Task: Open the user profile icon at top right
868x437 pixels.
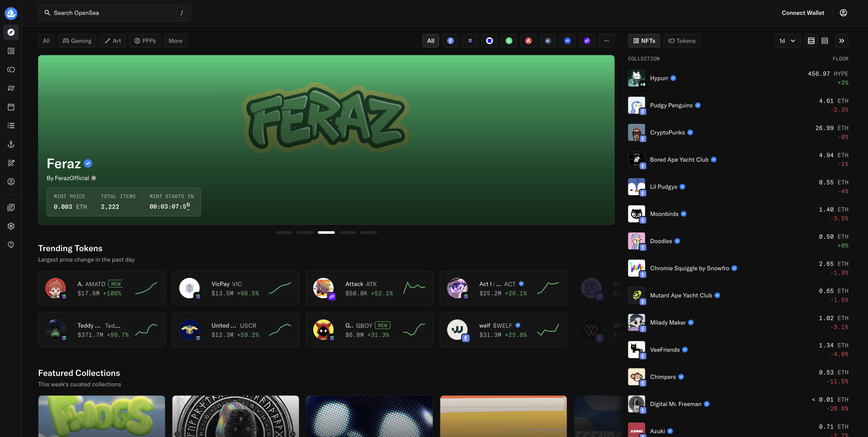Action: (843, 13)
